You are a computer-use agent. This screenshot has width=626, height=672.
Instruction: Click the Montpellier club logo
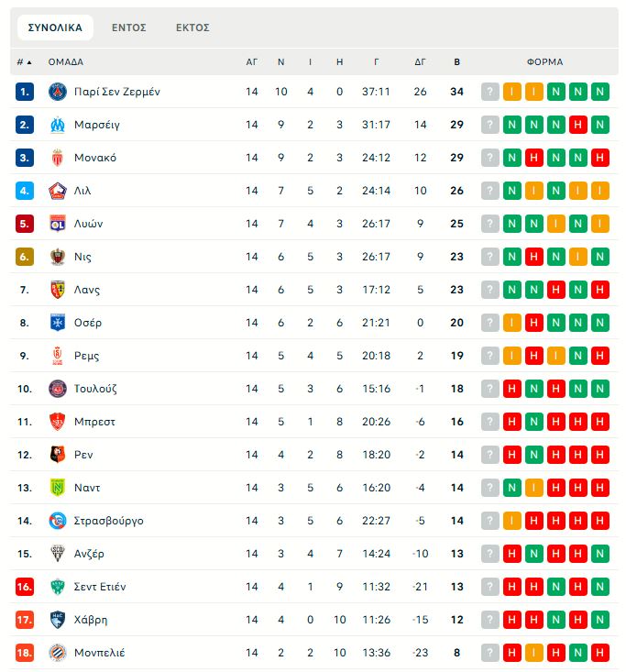[x=58, y=653]
